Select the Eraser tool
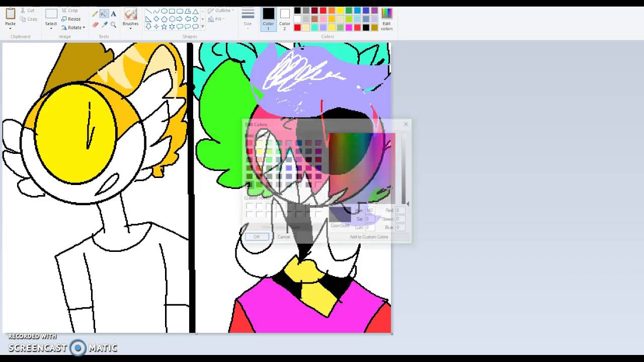This screenshot has width=644, height=362. pyautogui.click(x=95, y=25)
